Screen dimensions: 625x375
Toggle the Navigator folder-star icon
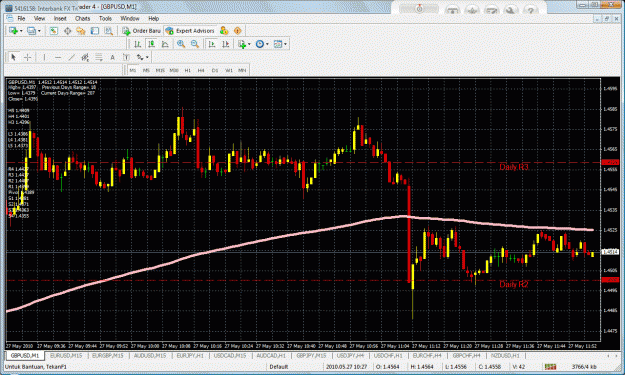click(81, 31)
